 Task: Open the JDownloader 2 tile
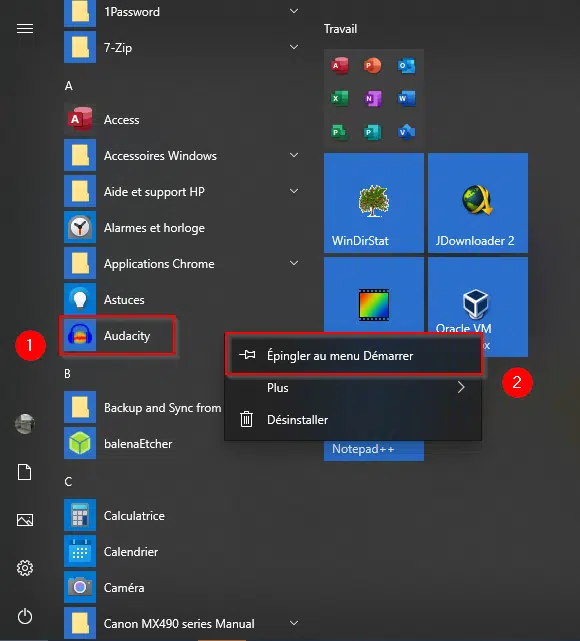[x=478, y=203]
